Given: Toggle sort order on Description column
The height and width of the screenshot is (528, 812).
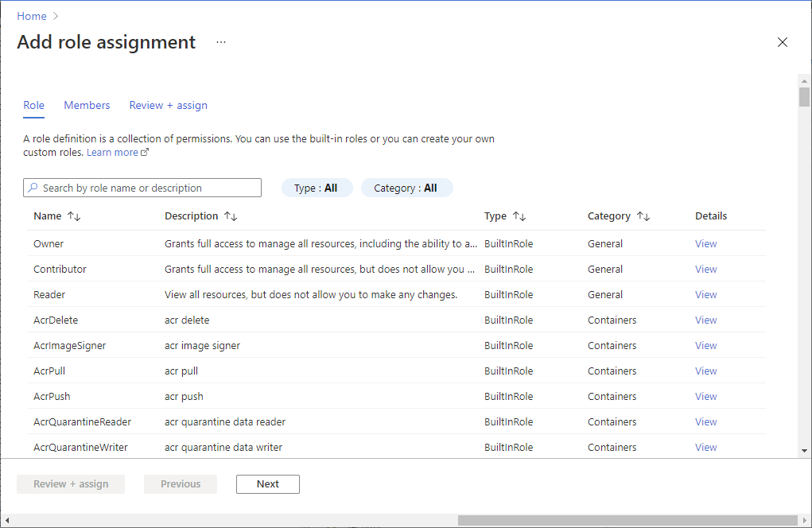Looking at the screenshot, I should (x=231, y=215).
